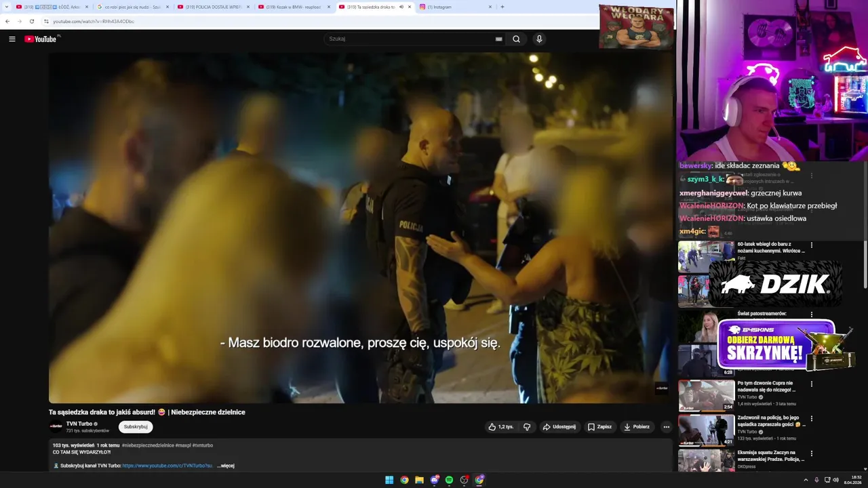Open a new browser tab with the plus button
The image size is (868, 488).
pos(502,7)
